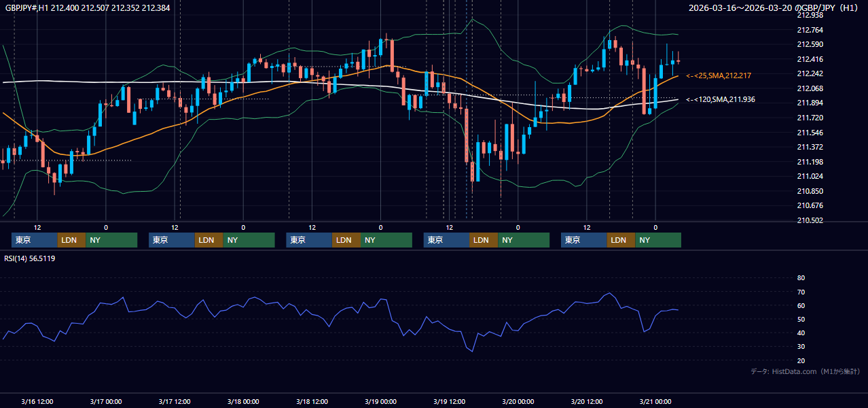Select the 3/20 12:00 time label
This screenshot has height=408, width=868.
(587, 401)
